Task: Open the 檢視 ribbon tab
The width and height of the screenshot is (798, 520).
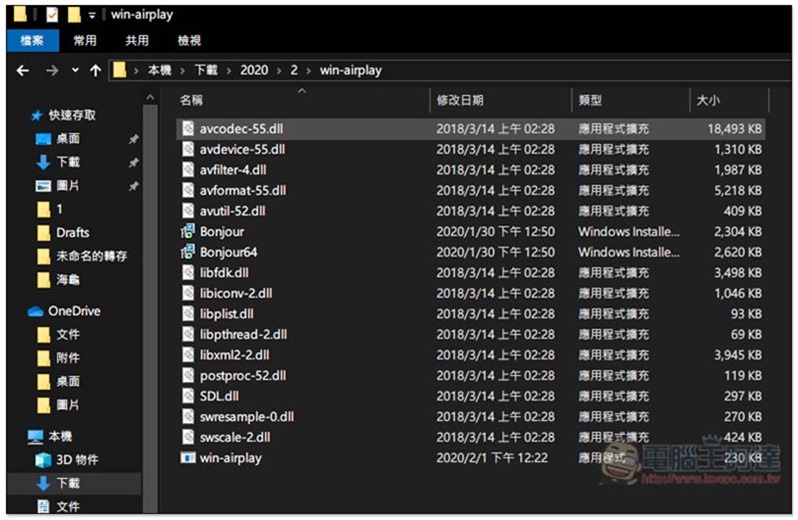Action: 189,40
